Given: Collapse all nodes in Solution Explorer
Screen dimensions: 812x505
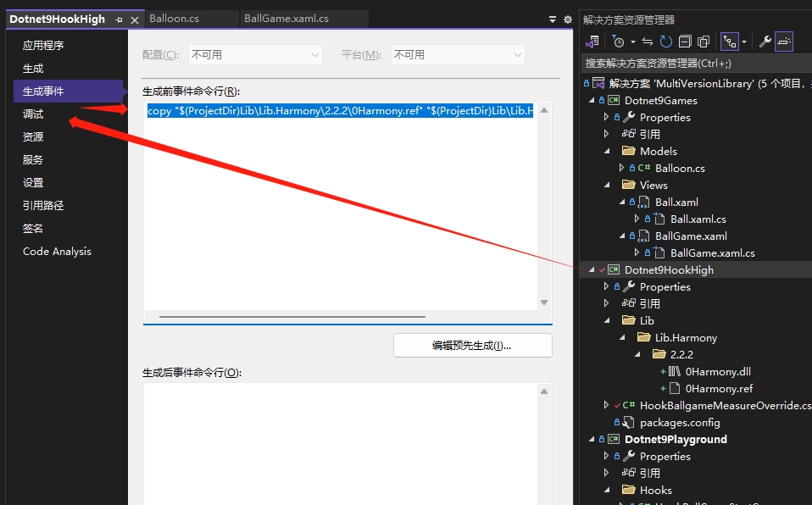Looking at the screenshot, I should 685,42.
